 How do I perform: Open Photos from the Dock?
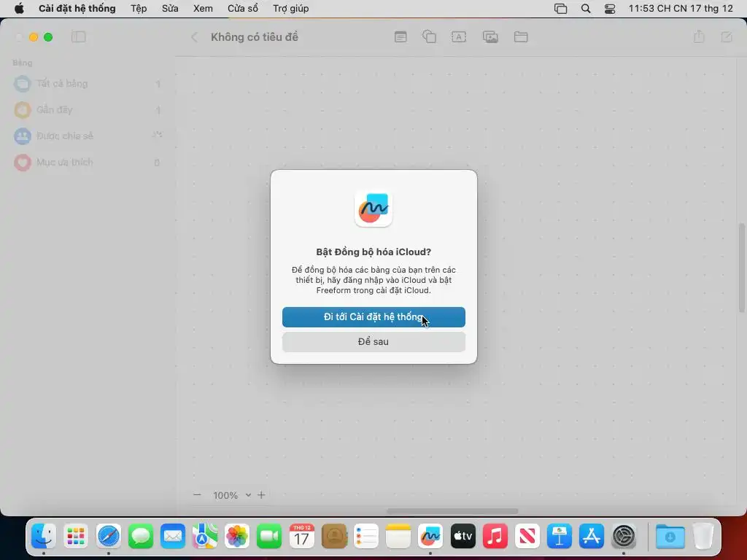[x=237, y=536]
